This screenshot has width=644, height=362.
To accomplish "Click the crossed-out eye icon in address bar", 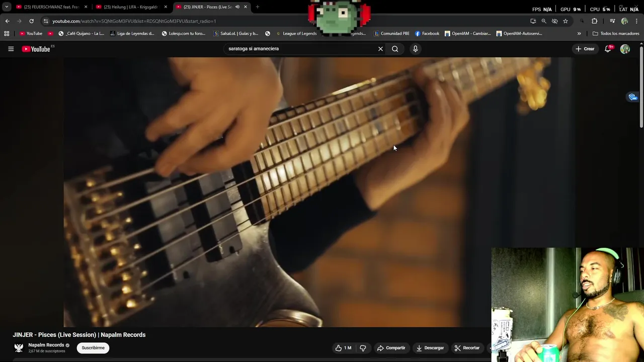I will tap(554, 21).
